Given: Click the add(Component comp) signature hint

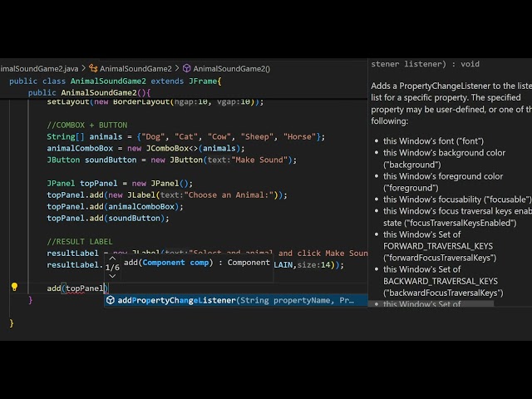Looking at the screenshot, I should (197, 263).
